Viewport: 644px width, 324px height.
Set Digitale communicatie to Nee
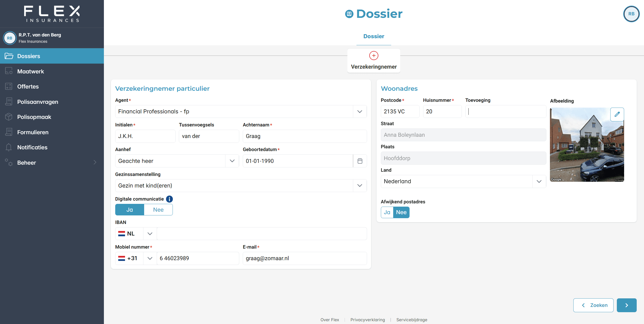pos(158,210)
